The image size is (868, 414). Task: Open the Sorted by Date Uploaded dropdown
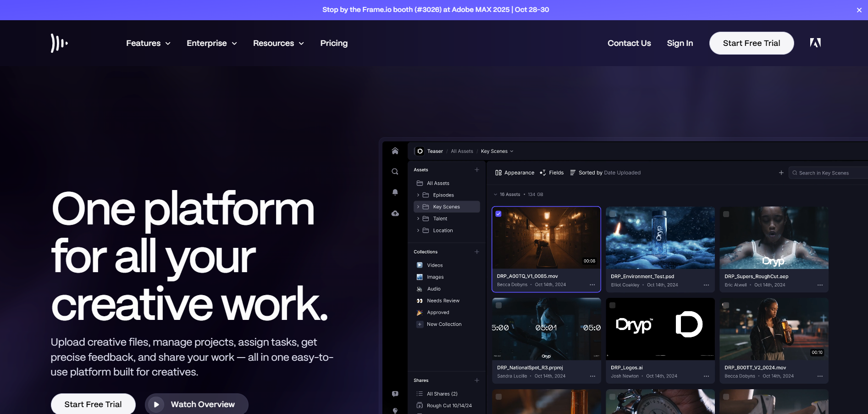tap(605, 173)
